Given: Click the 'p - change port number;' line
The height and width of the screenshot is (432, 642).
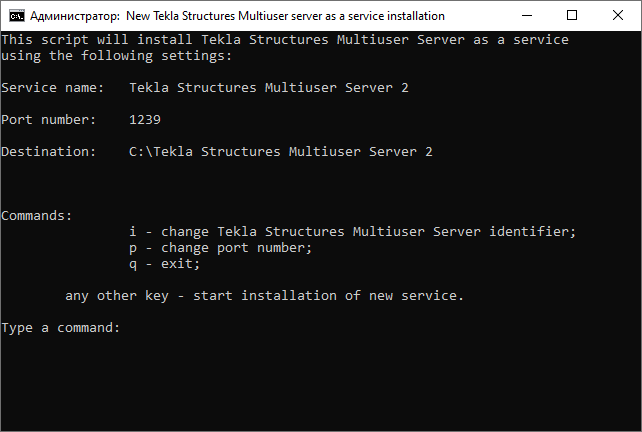Looking at the screenshot, I should (x=221, y=248).
